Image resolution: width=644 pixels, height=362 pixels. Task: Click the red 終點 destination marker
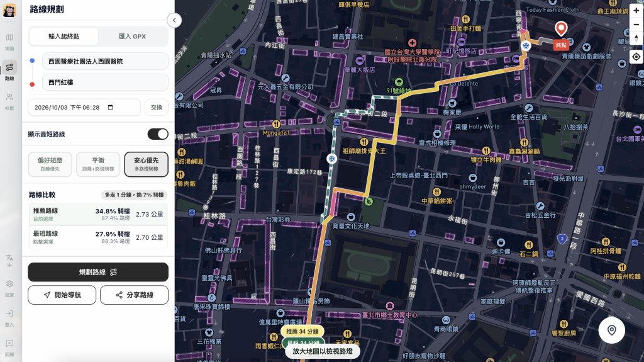point(561,45)
